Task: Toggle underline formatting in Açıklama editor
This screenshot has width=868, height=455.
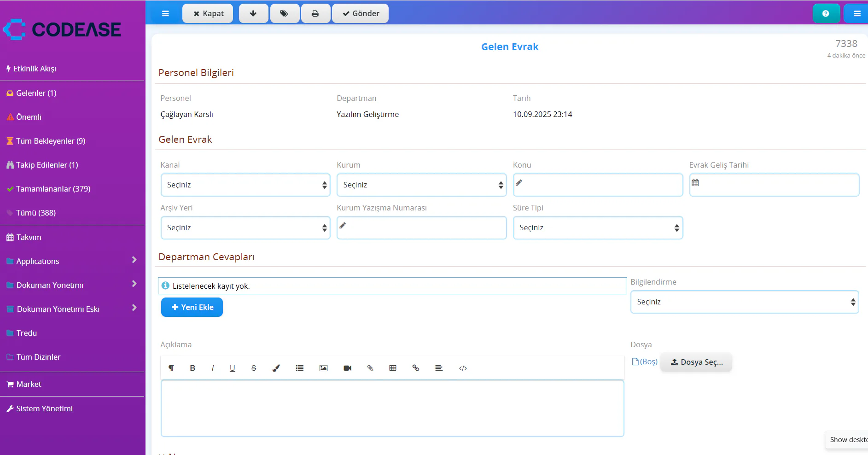Action: tap(233, 368)
